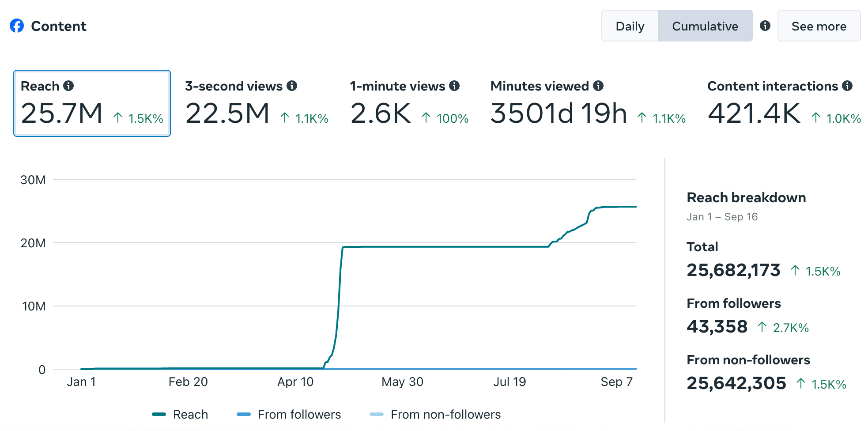Click the info icon beside 1-minute views
Screen dimensions: 868x431
[x=454, y=86]
